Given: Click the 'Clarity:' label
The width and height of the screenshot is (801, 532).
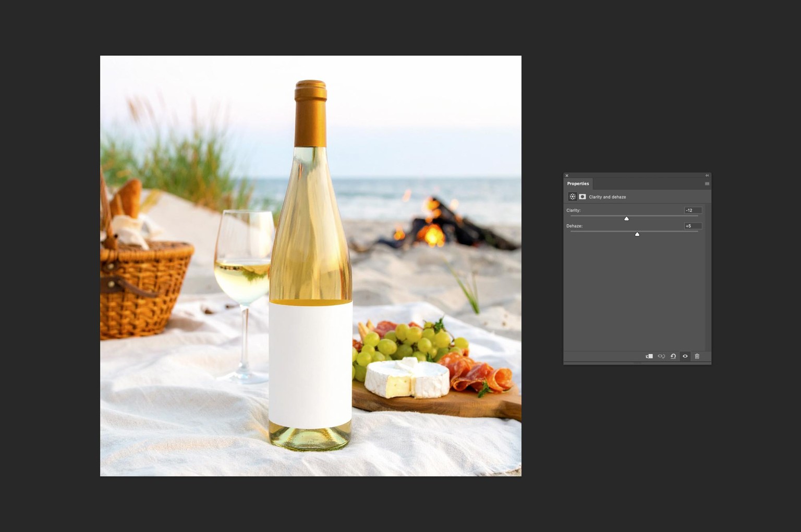Looking at the screenshot, I should 574,211.
